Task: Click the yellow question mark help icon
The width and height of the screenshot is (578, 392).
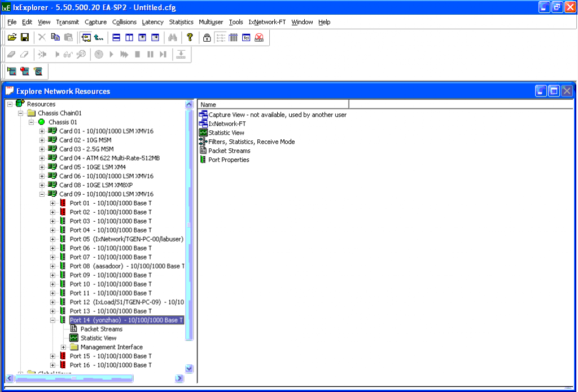Action: pyautogui.click(x=190, y=37)
